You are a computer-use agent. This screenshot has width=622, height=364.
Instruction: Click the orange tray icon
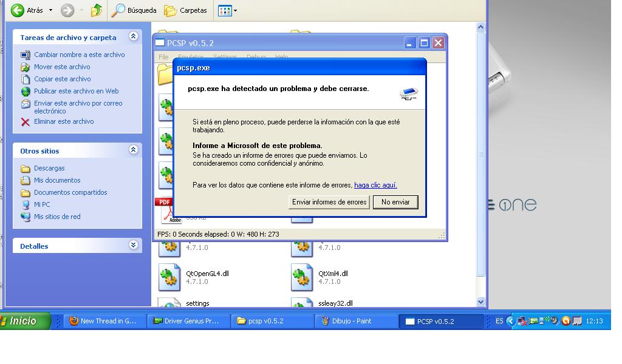tap(566, 321)
